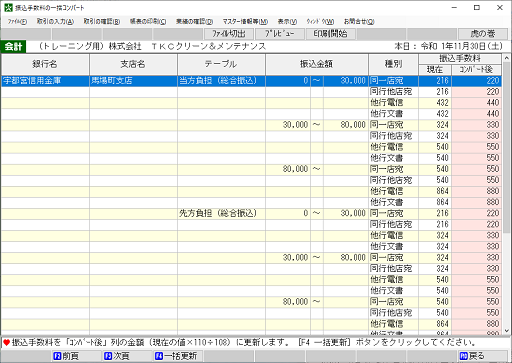Click the 支店名 column header
The image size is (512, 363).
tap(133, 64)
